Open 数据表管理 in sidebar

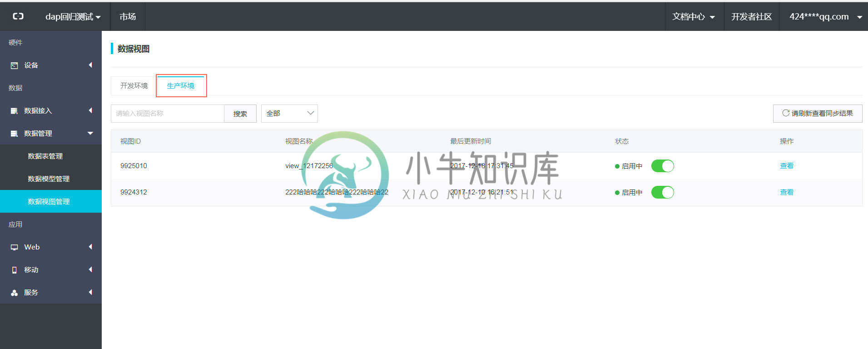tap(51, 156)
